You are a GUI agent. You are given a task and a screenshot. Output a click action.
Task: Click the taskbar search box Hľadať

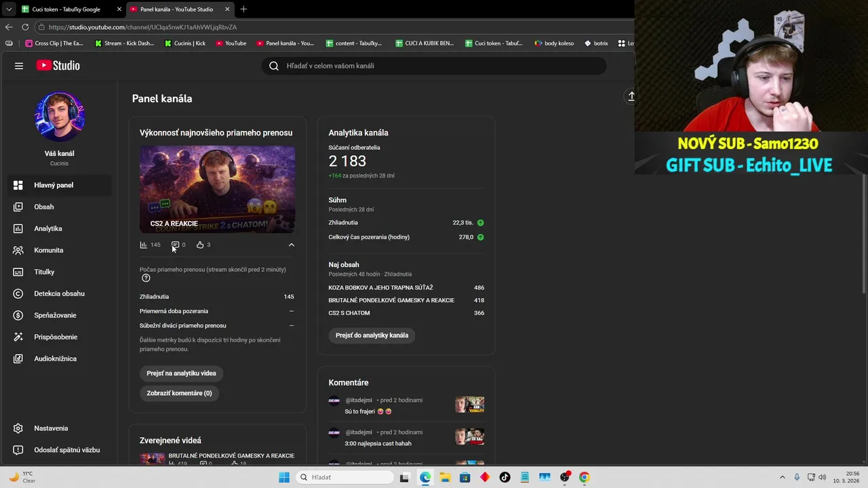point(344,477)
